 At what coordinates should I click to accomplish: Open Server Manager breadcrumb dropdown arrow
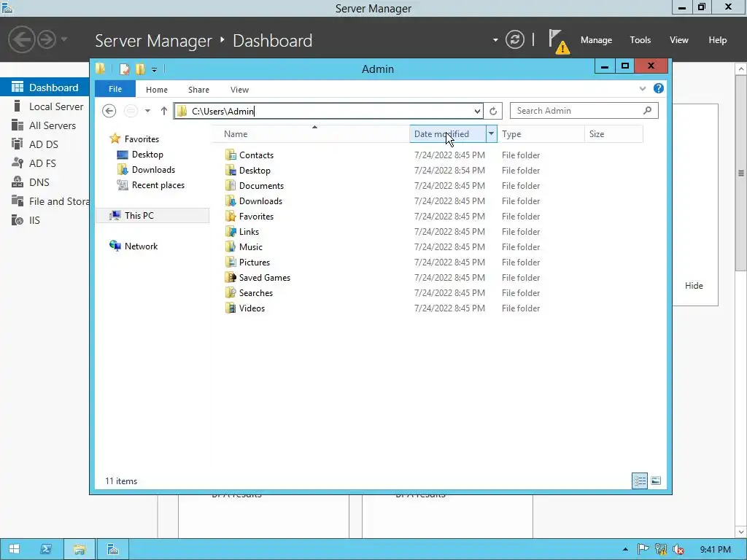click(x=495, y=40)
